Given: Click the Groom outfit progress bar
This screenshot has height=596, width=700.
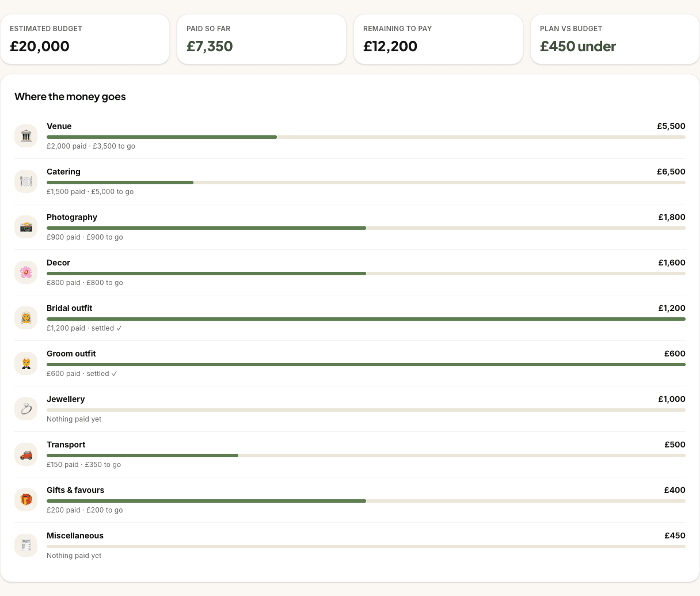Looking at the screenshot, I should click(366, 365).
